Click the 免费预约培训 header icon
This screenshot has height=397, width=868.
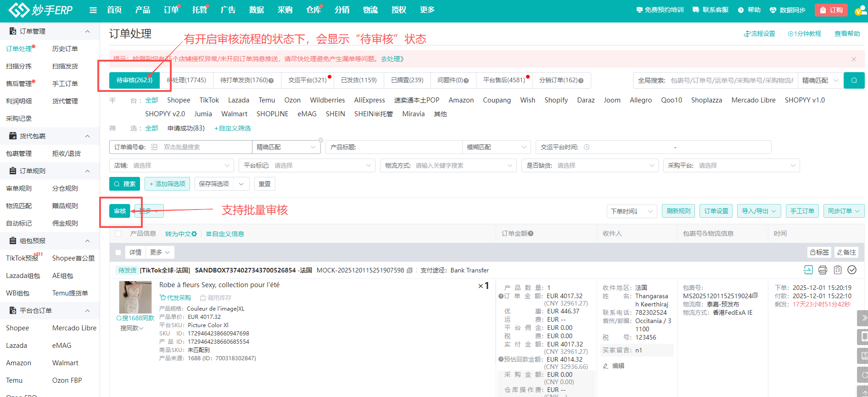[x=639, y=10]
